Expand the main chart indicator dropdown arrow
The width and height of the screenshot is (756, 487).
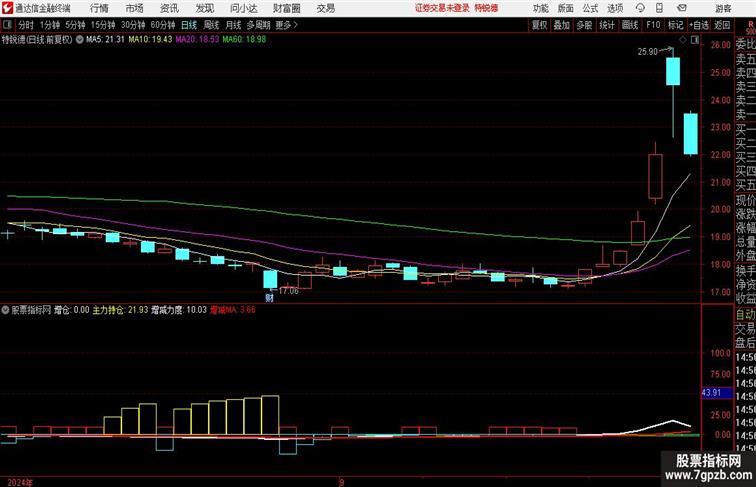click(80, 40)
